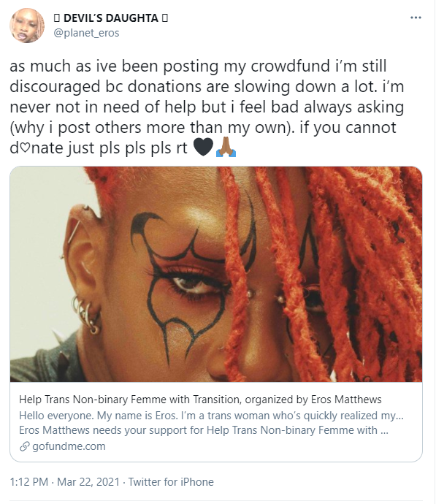Click card description starting Hello everyone

pos(211,416)
